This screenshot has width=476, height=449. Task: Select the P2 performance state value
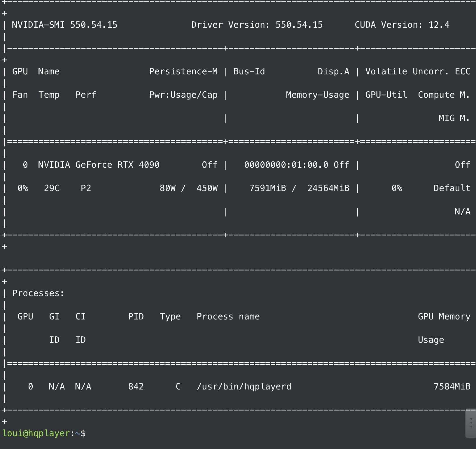coord(86,188)
